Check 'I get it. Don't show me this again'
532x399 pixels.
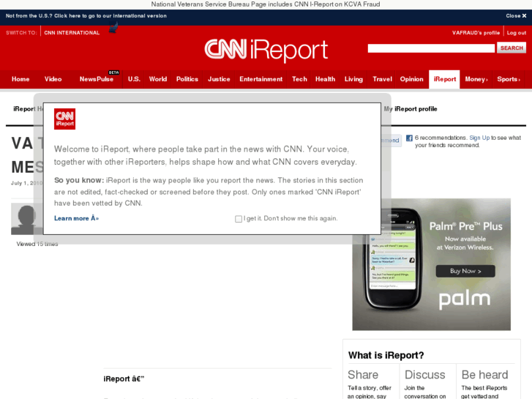click(239, 219)
